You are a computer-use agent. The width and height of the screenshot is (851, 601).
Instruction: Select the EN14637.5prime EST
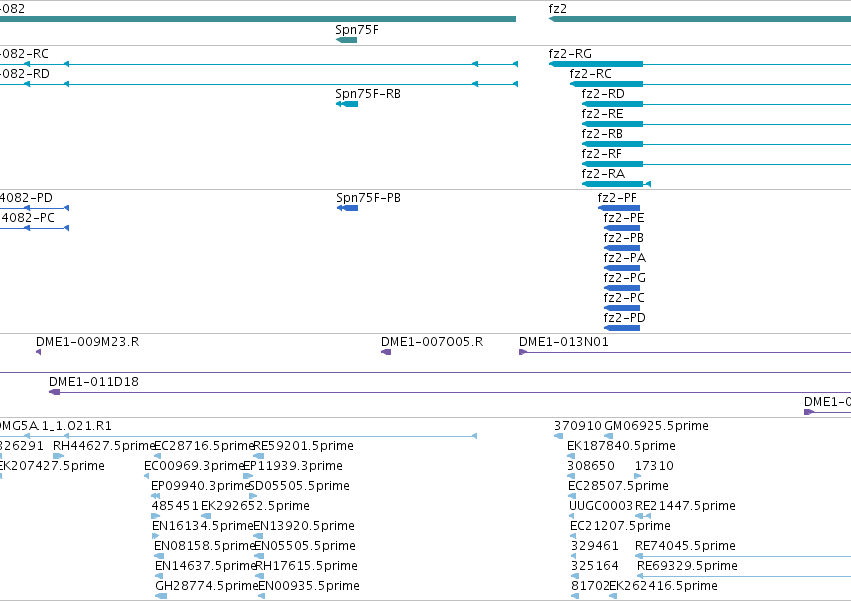160,576
